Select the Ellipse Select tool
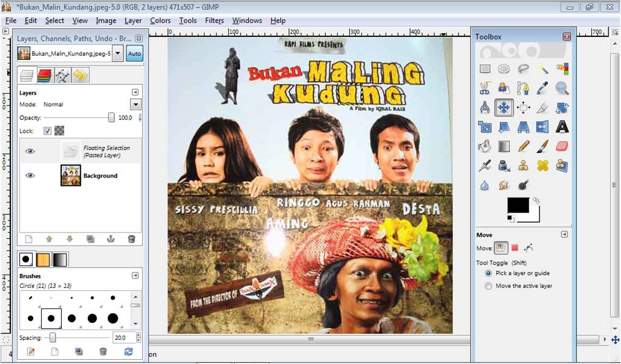Screen dimensions: 621x364 (504, 69)
